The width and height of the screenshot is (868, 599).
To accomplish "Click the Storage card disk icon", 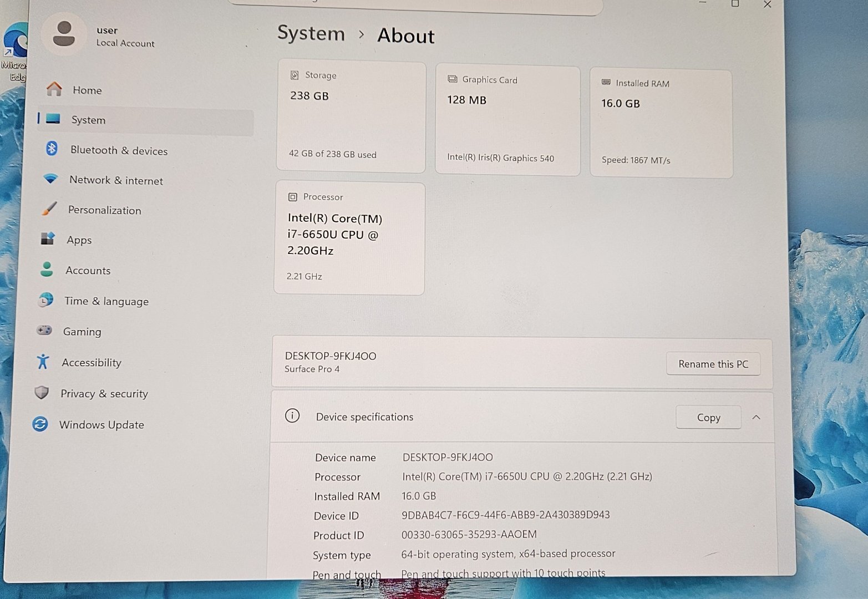I will [295, 75].
